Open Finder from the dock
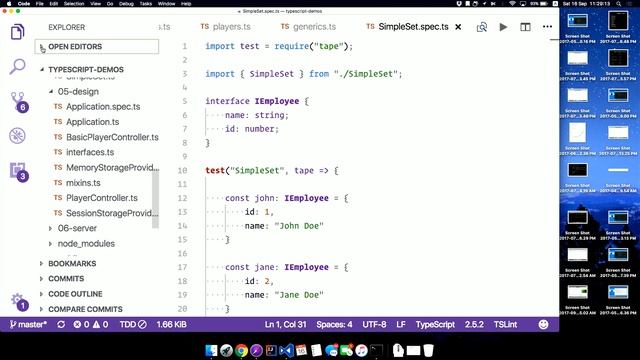The image size is (640, 360). (x=211, y=350)
